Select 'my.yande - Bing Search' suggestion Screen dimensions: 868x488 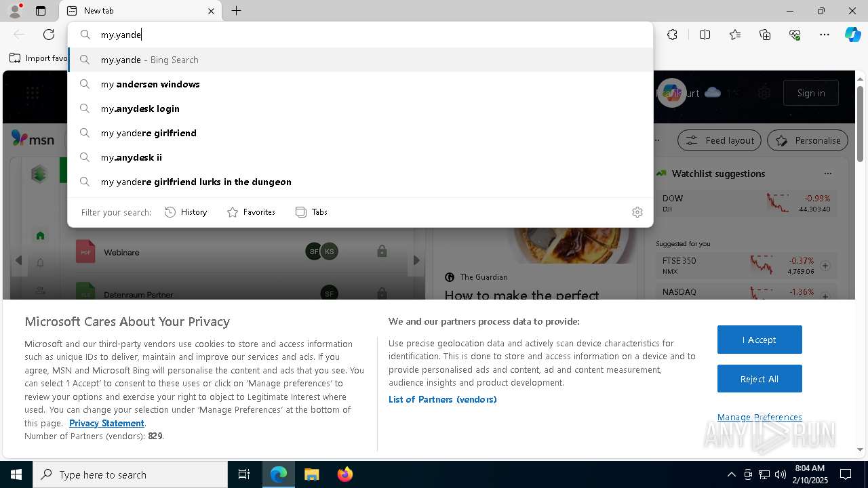point(360,60)
